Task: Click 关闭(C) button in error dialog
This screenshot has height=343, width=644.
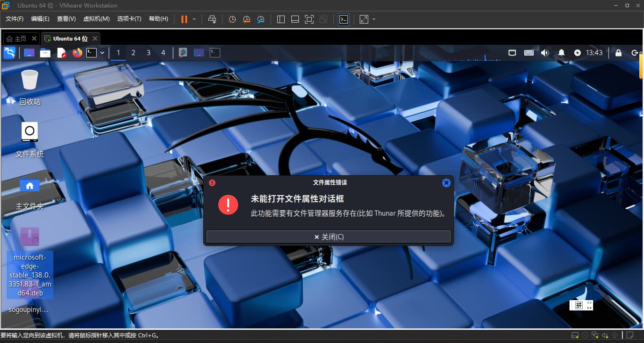Action: click(329, 237)
